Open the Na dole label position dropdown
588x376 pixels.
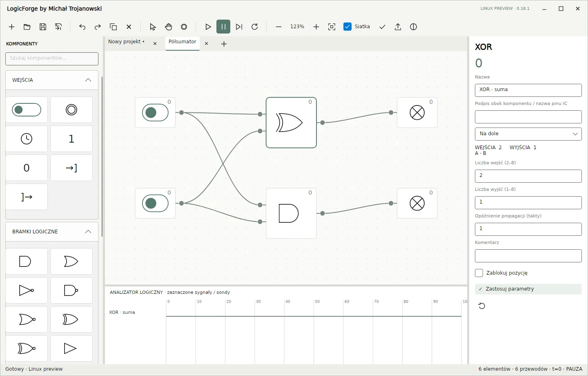pos(528,134)
